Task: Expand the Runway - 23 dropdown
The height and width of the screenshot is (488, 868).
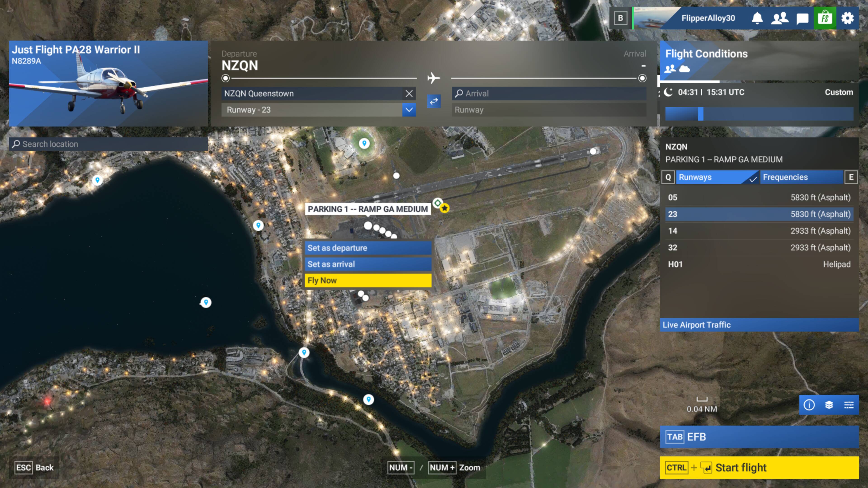Action: coord(409,110)
